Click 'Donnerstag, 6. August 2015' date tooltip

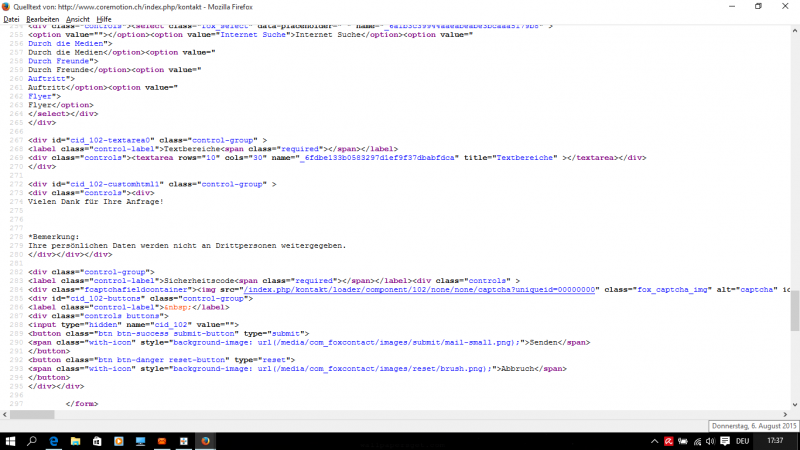click(x=754, y=426)
